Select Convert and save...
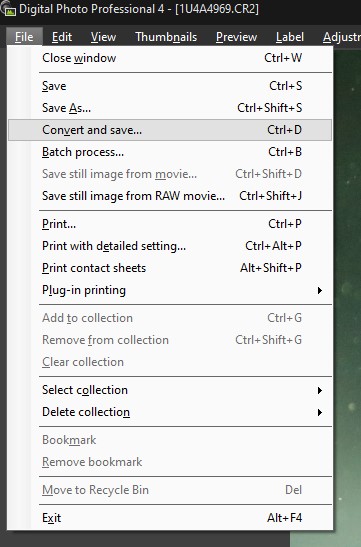This screenshot has height=547, width=361. tap(170, 130)
